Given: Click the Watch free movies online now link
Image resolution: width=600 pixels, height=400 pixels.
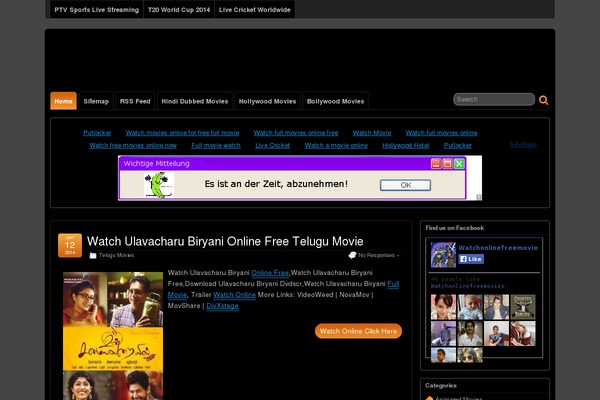Looking at the screenshot, I should click(x=133, y=145).
